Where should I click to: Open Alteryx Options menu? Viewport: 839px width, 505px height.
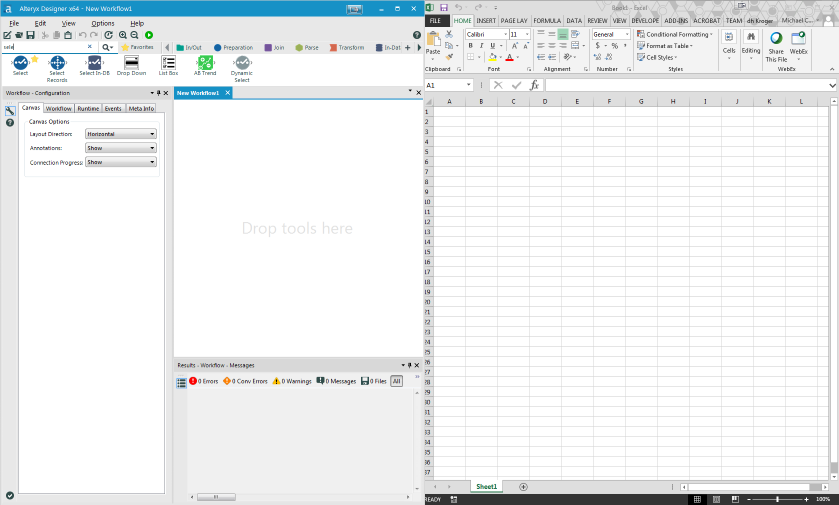click(x=103, y=23)
